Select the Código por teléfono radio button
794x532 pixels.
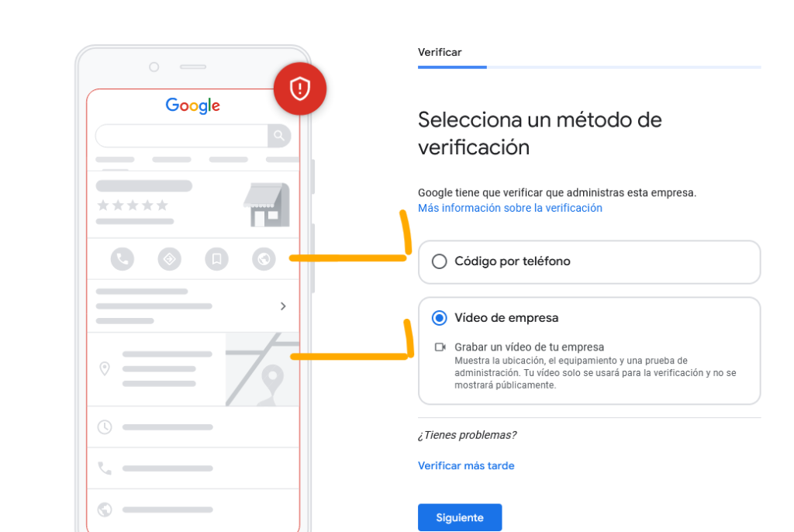tap(440, 261)
